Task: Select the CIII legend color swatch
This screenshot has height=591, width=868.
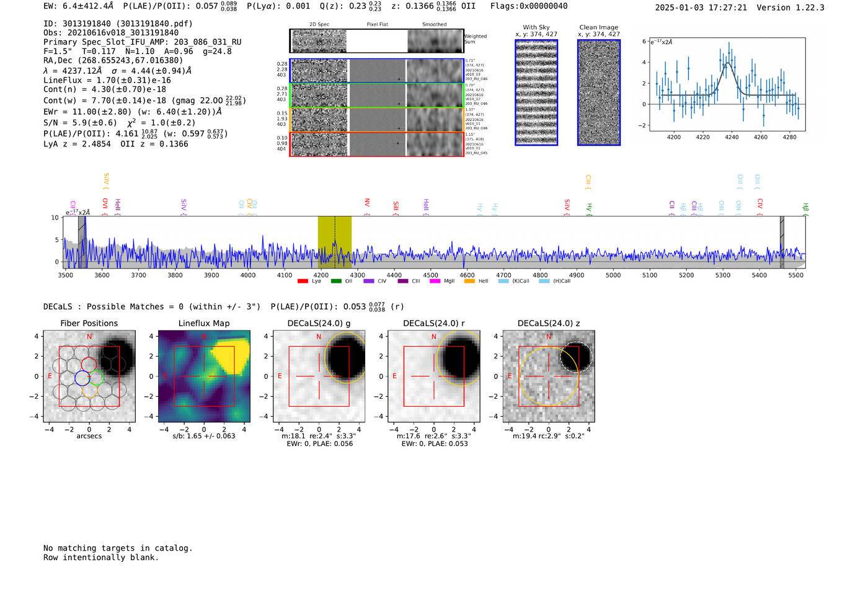Action: [x=403, y=281]
